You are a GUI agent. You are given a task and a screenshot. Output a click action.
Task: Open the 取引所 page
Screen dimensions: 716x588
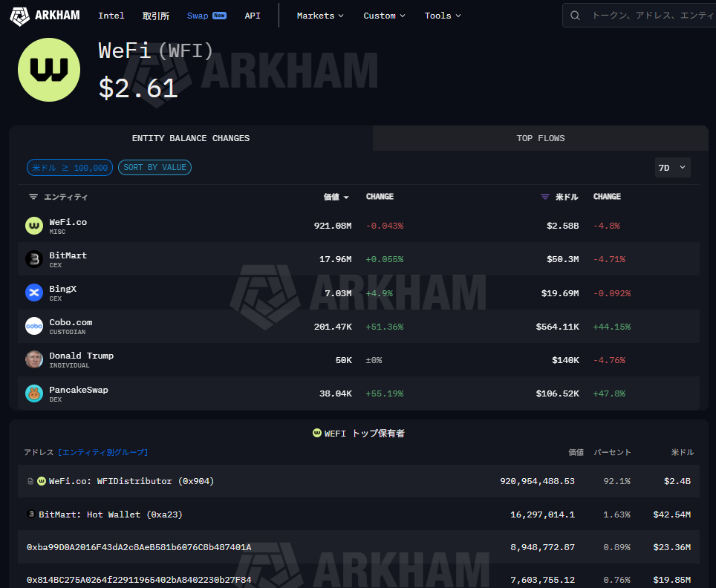tap(156, 16)
